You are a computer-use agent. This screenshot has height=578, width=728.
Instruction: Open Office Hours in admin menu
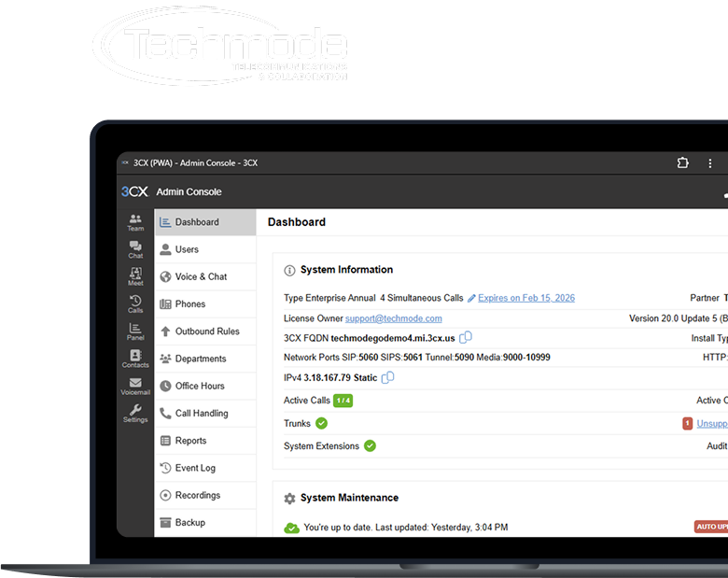tap(205, 386)
